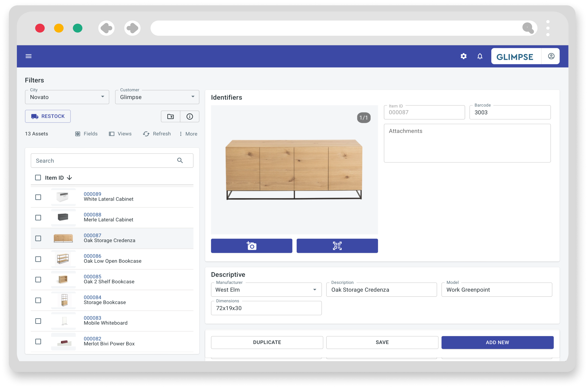Check the Oak Low Open Bookcase row
588x388 pixels.
point(38,259)
